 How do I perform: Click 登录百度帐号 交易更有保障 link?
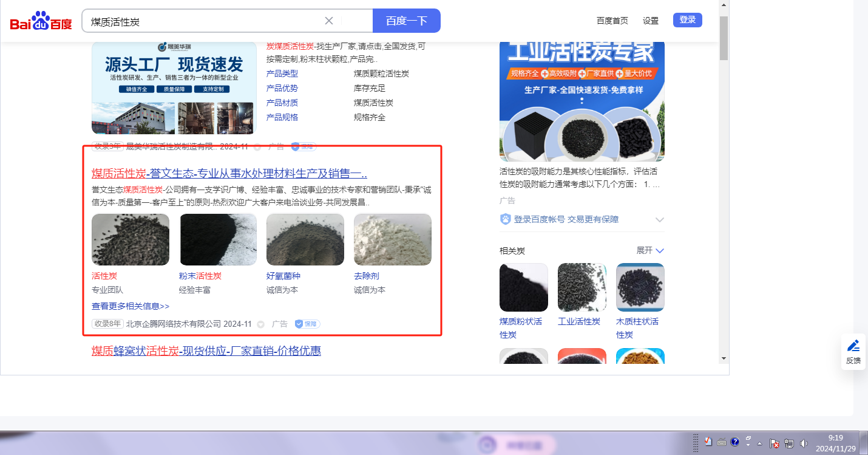pos(566,219)
